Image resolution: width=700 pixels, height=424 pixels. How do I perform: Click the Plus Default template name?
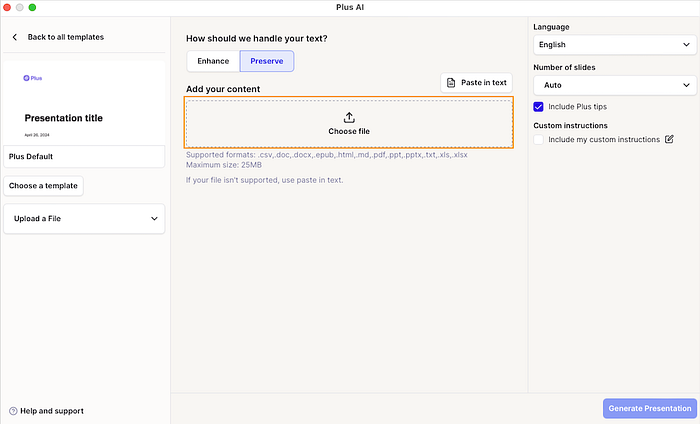pyautogui.click(x=31, y=157)
